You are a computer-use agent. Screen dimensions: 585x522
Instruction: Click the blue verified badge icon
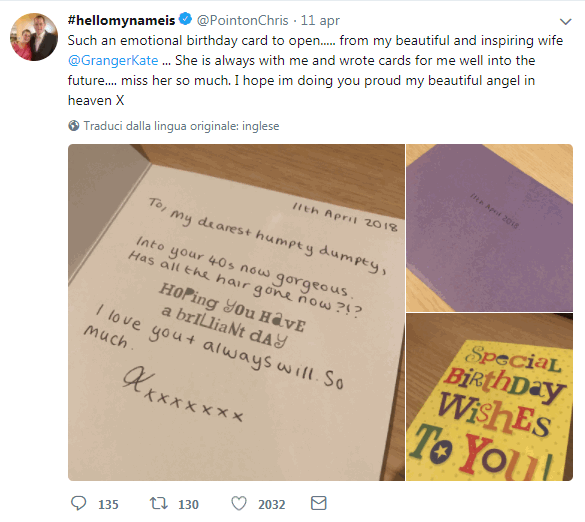tap(185, 19)
